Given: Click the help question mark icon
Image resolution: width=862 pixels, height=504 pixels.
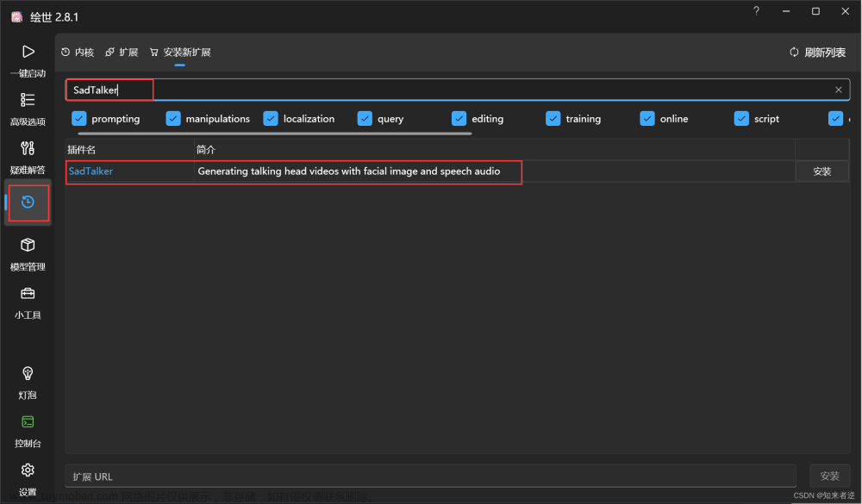Looking at the screenshot, I should [757, 11].
